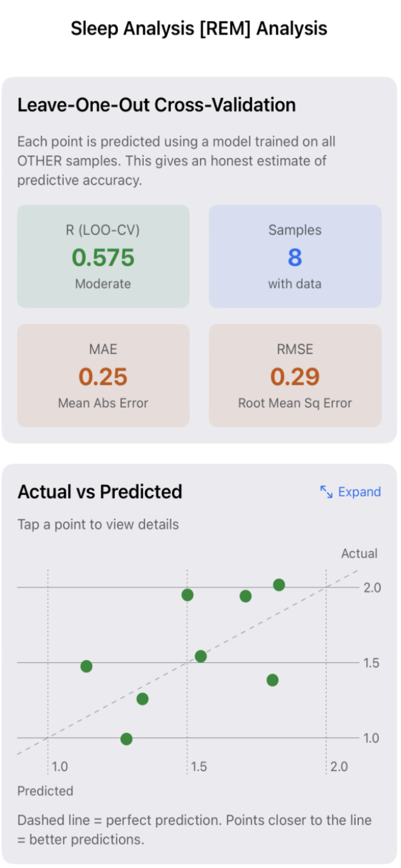This screenshot has width=401, height=868.
Task: Click the Leave-One-Out Cross-Validation heading
Action: coord(156,105)
